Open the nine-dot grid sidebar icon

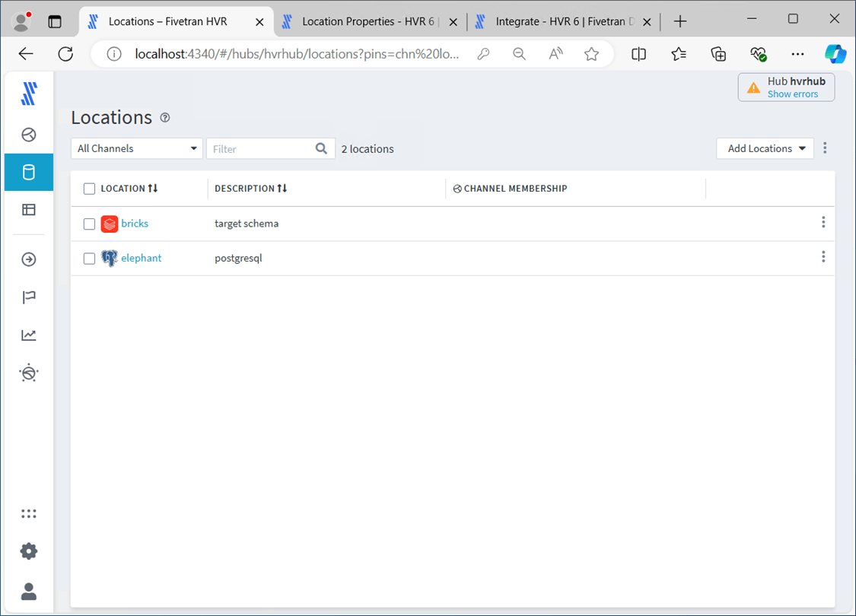[29, 513]
